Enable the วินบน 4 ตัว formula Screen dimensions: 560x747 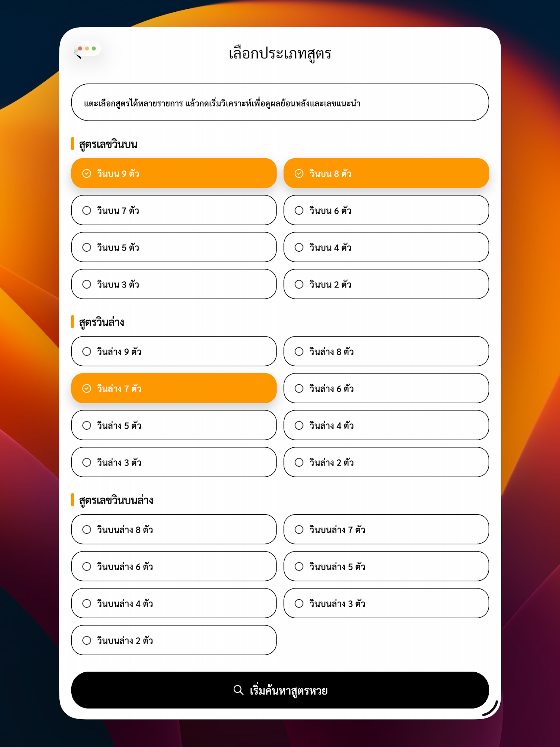[x=386, y=247]
